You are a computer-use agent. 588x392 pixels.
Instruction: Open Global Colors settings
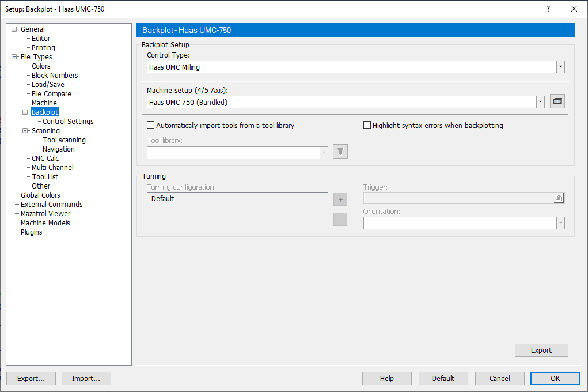click(40, 195)
